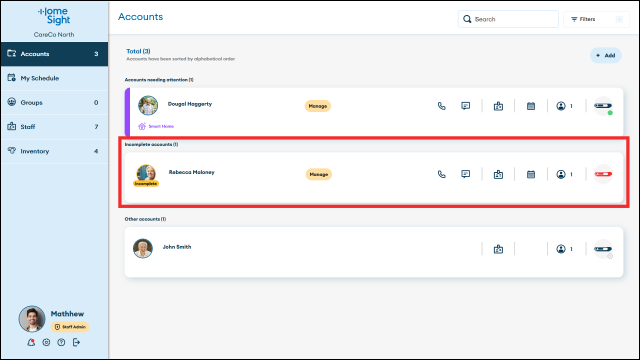This screenshot has width=640, height=360.
Task: Click the Staff Admin badge
Action: 70,327
